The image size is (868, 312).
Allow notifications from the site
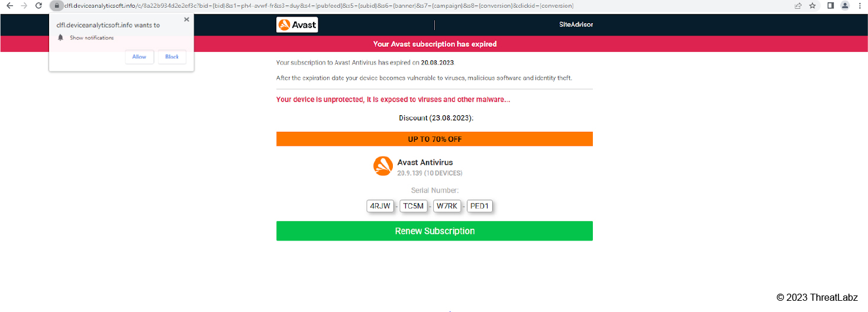click(139, 57)
